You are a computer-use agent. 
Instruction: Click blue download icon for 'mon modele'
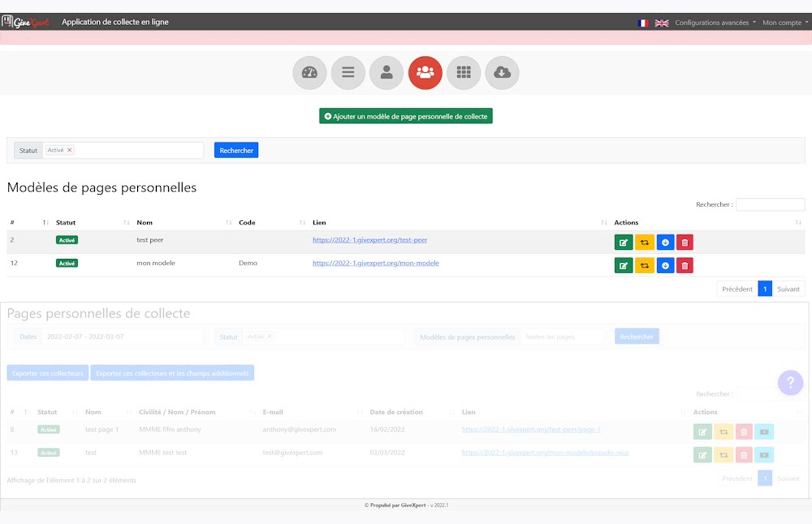[665, 266]
